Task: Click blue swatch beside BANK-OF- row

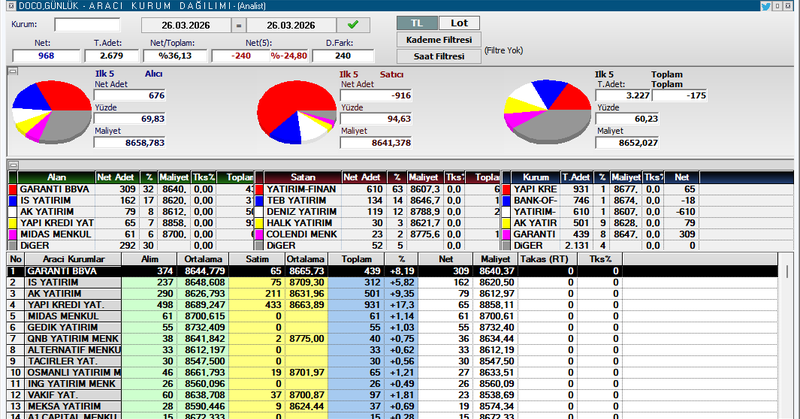Action: (506, 201)
